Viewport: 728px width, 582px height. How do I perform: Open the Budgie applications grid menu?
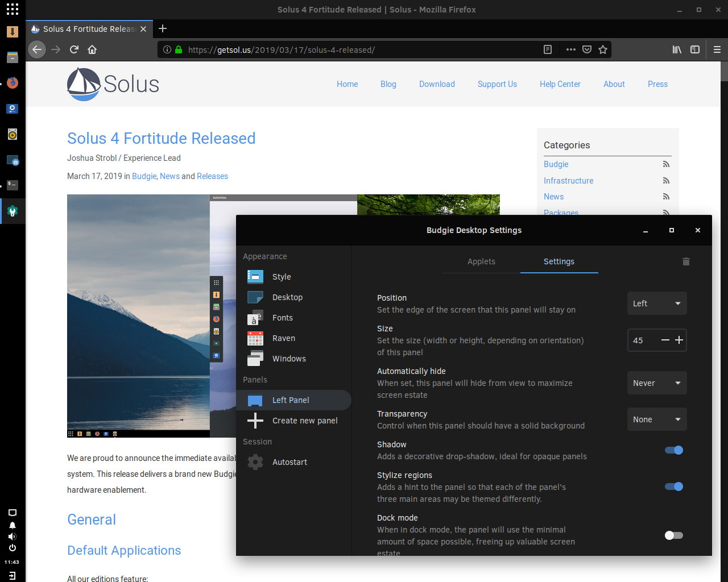tap(13, 9)
